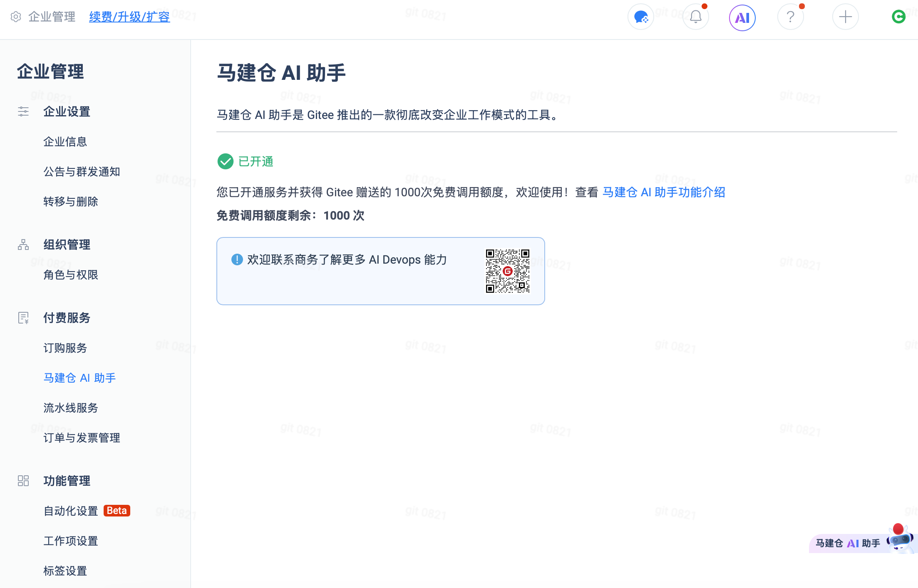Click the 付费服务 section header
This screenshot has width=918, height=588.
click(67, 318)
